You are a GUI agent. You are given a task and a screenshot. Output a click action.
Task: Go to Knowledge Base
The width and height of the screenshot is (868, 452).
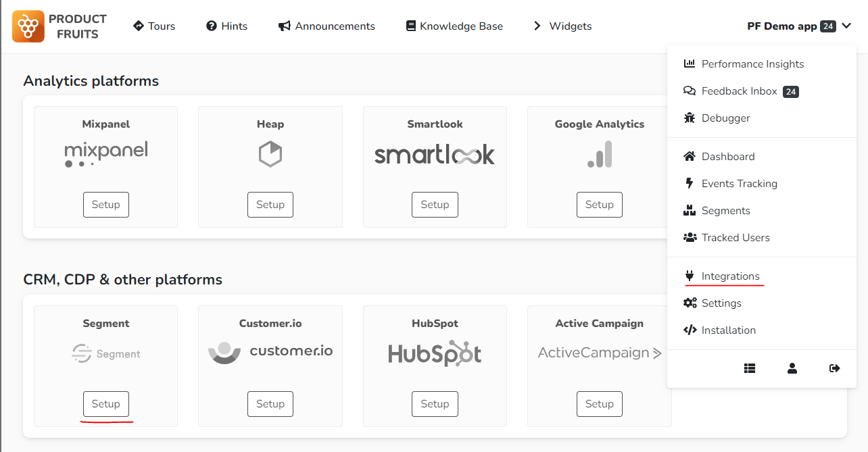454,26
